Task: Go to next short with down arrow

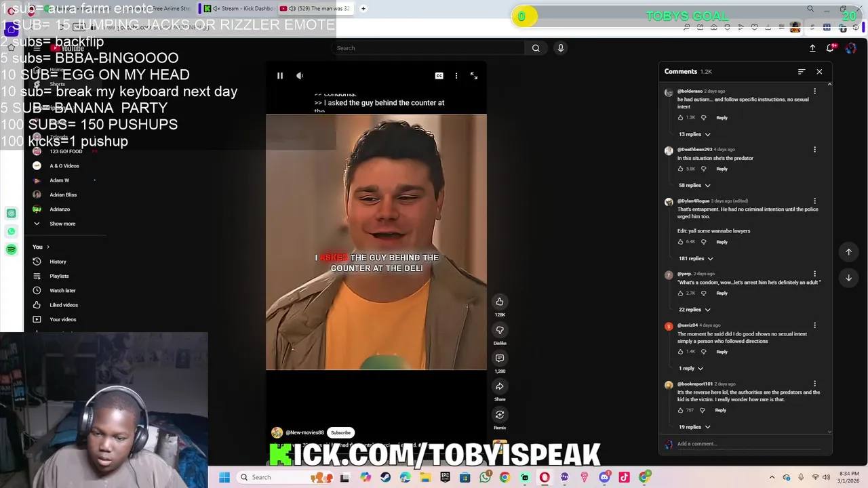Action: click(848, 278)
